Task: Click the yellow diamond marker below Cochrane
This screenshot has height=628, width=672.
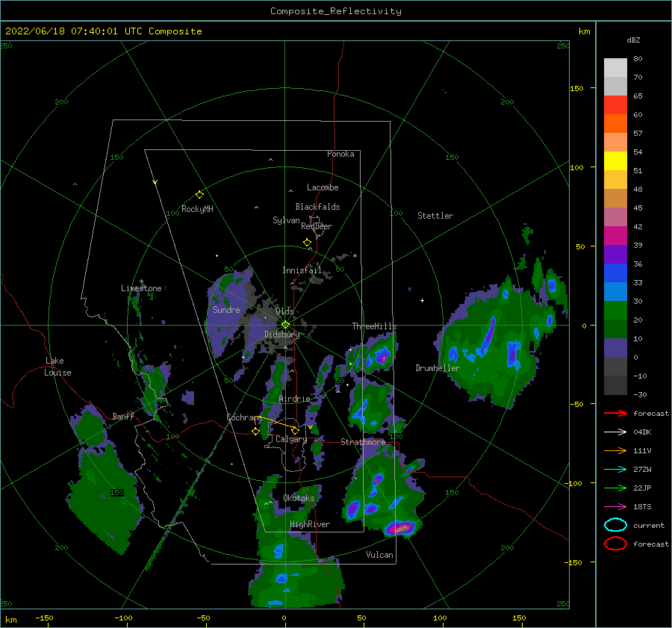Action: tap(256, 432)
